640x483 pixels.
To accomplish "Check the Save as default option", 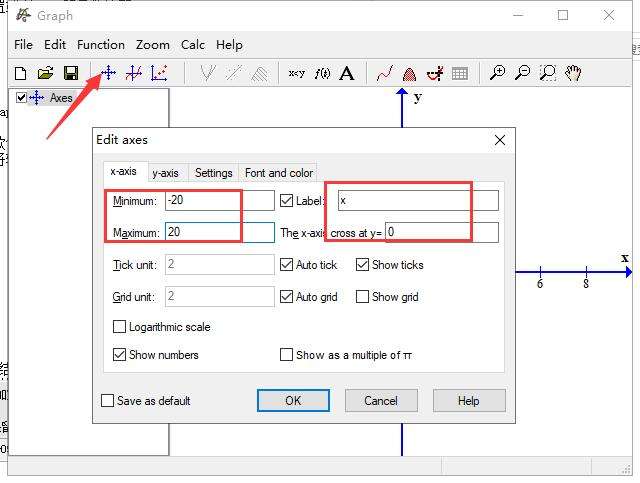I will click(108, 401).
